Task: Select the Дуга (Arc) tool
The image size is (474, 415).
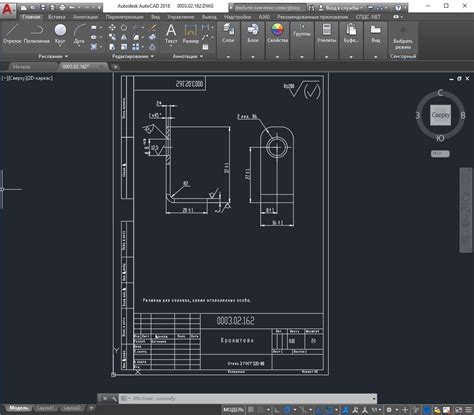Action: [79, 34]
